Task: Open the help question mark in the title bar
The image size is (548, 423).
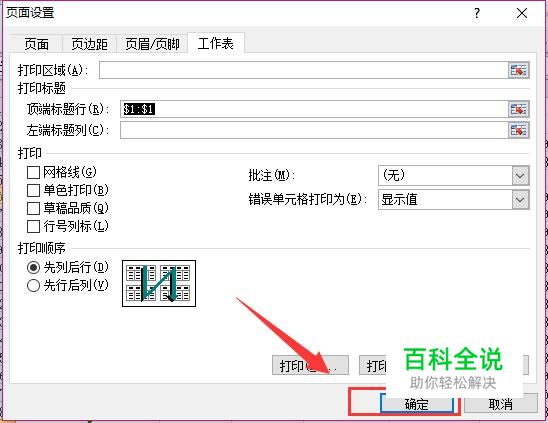Action: click(x=477, y=14)
